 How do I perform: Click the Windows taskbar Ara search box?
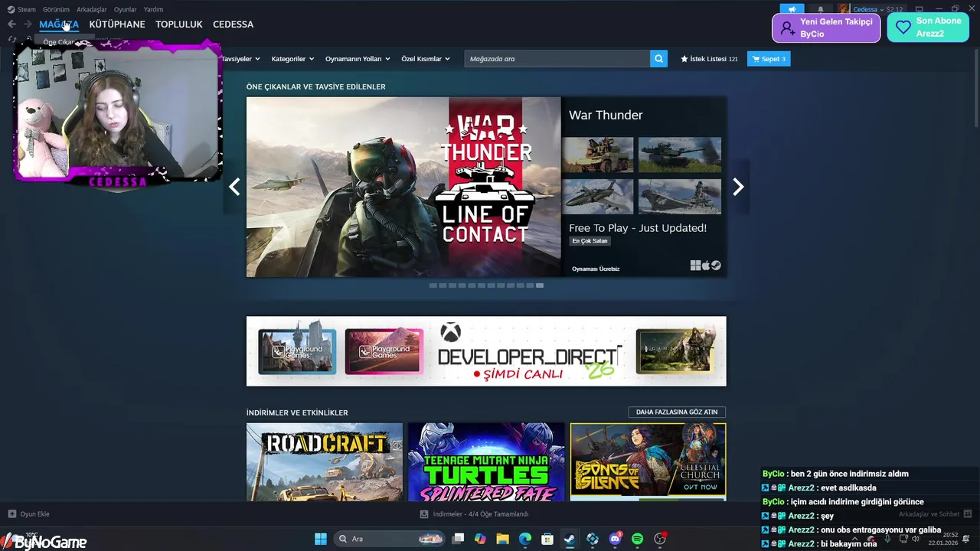coord(390,539)
